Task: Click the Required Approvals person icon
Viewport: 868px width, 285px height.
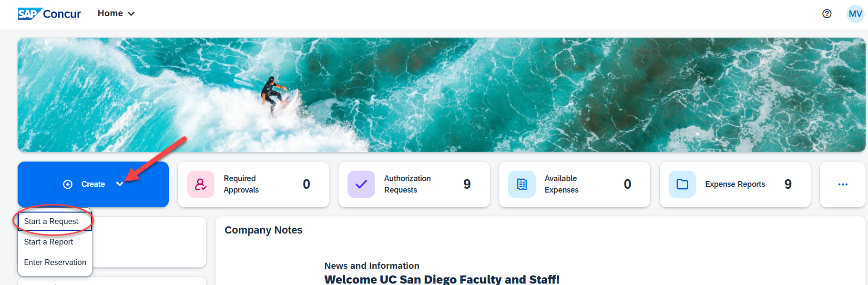Action: [x=201, y=184]
